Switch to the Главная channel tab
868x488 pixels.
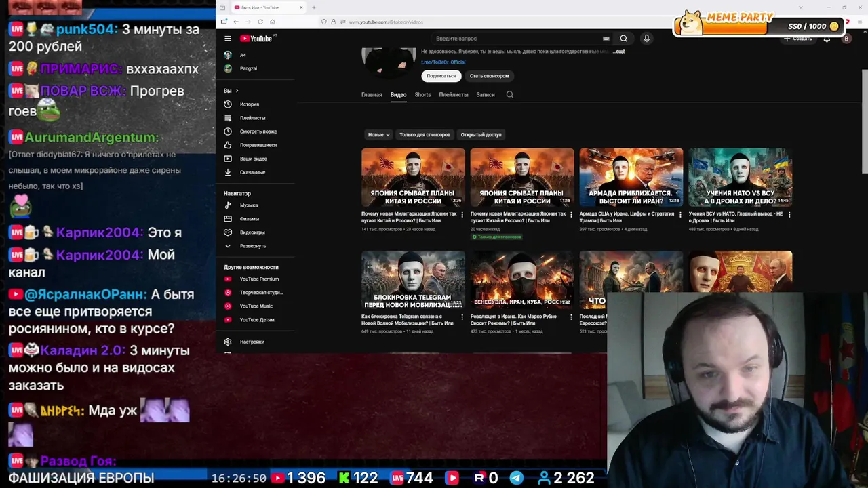click(x=372, y=95)
